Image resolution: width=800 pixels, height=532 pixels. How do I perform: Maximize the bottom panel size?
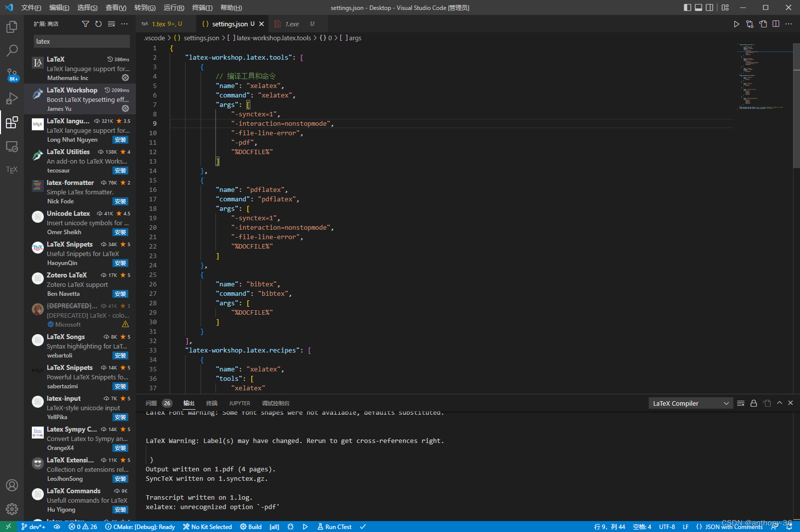(x=780, y=403)
